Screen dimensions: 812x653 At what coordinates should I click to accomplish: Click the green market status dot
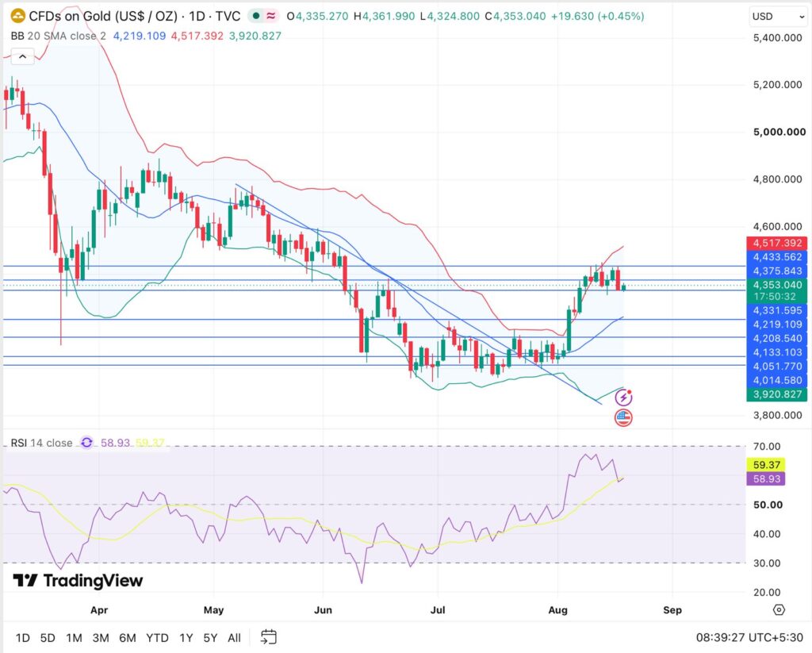[x=256, y=16]
